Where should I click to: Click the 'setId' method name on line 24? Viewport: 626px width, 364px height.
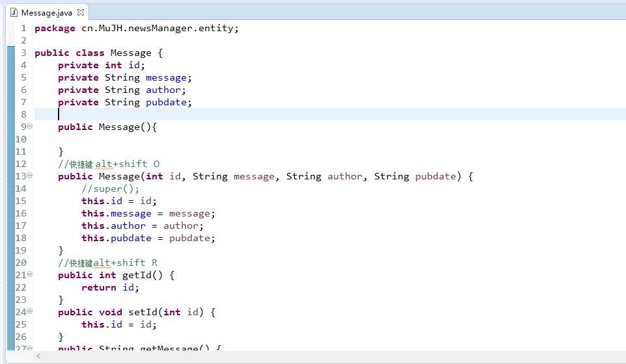coord(143,312)
